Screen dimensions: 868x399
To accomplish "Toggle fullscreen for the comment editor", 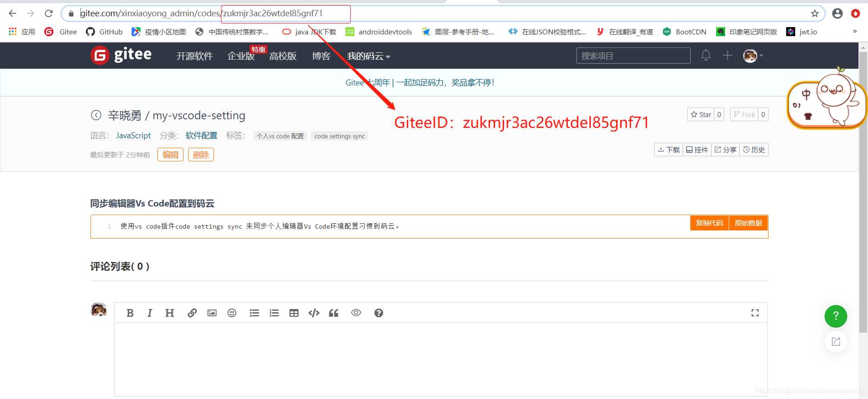I will (x=755, y=313).
